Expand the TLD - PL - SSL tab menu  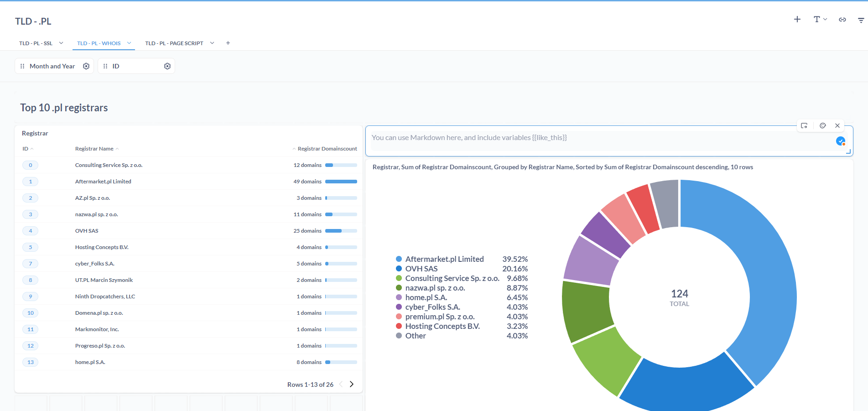coord(61,43)
